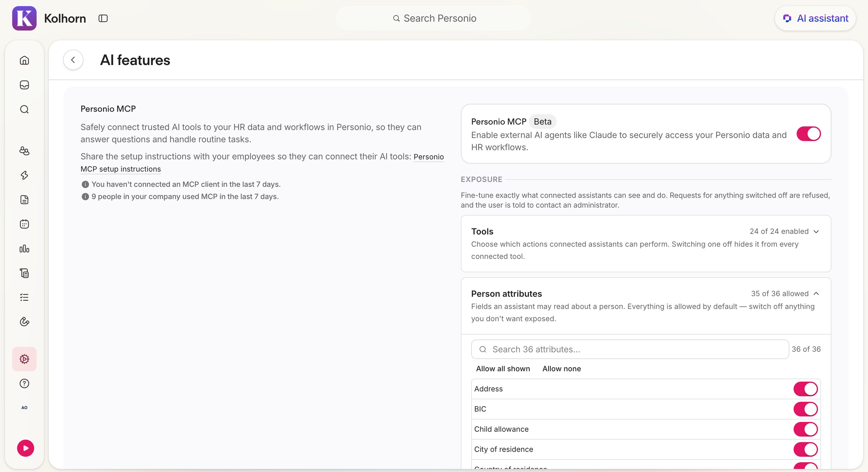Click Allow none

tap(562, 369)
